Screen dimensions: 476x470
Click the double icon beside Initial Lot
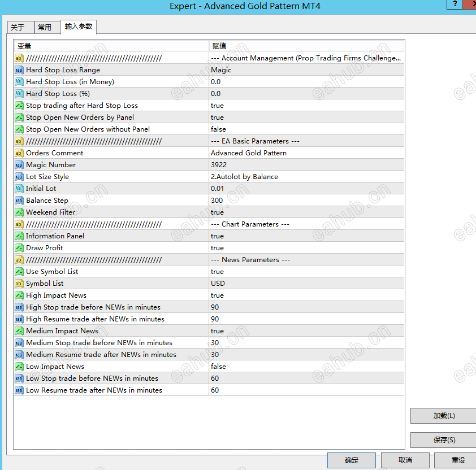click(x=19, y=189)
